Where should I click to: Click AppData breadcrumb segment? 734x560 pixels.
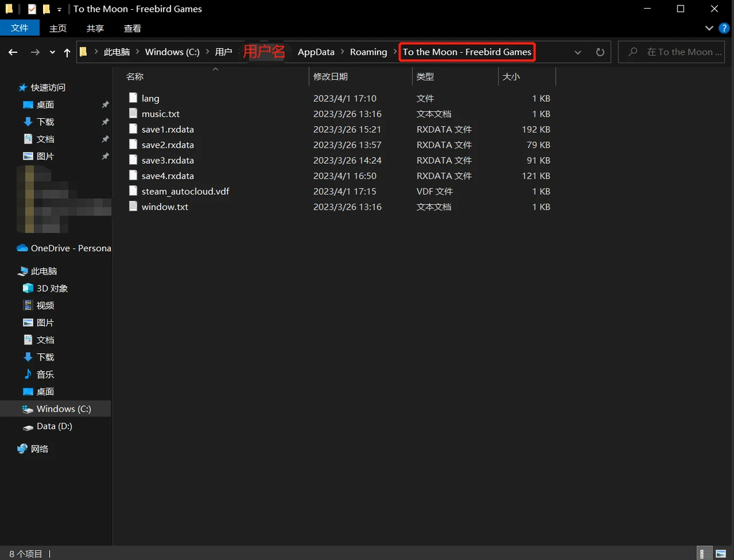pos(316,52)
